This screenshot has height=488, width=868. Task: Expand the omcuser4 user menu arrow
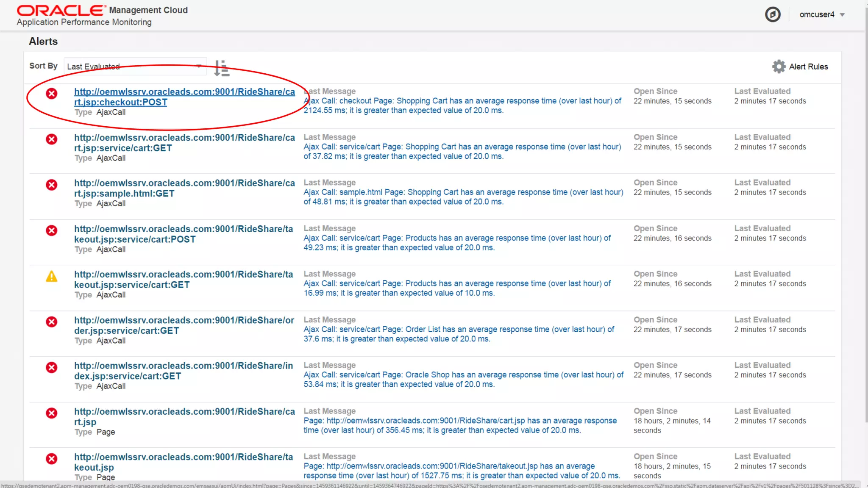[842, 15]
